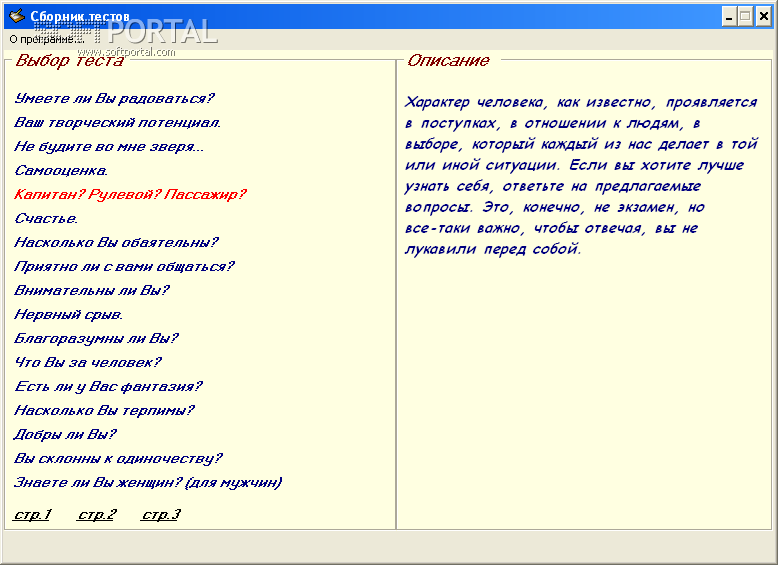Maximize the Сборник тестов window
778x565 pixels.
(x=745, y=16)
